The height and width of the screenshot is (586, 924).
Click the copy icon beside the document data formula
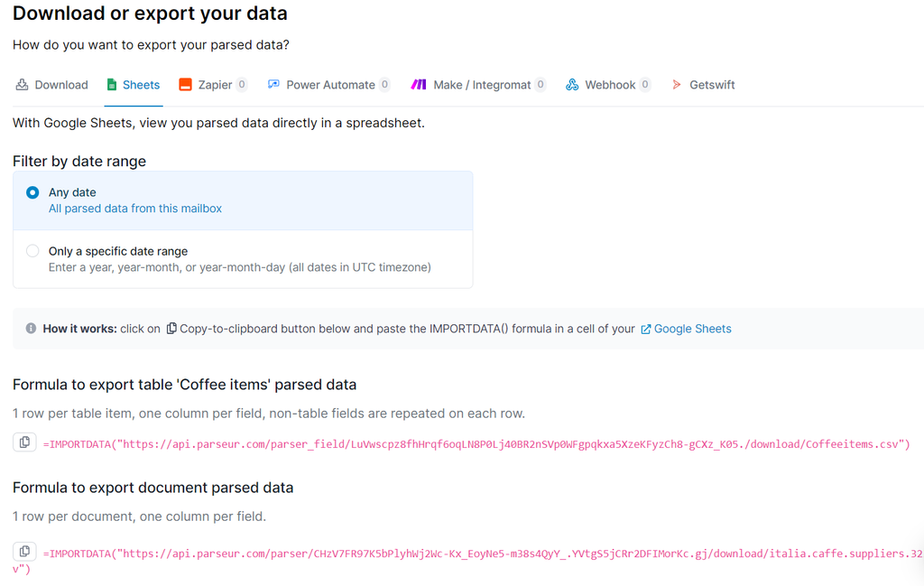click(24, 549)
